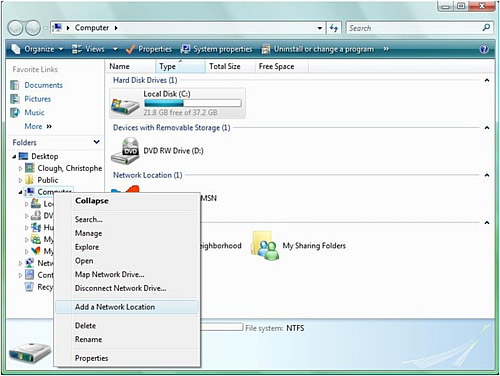The height and width of the screenshot is (376, 500).
Task: Sort by the Name column header
Action: pyautogui.click(x=131, y=67)
